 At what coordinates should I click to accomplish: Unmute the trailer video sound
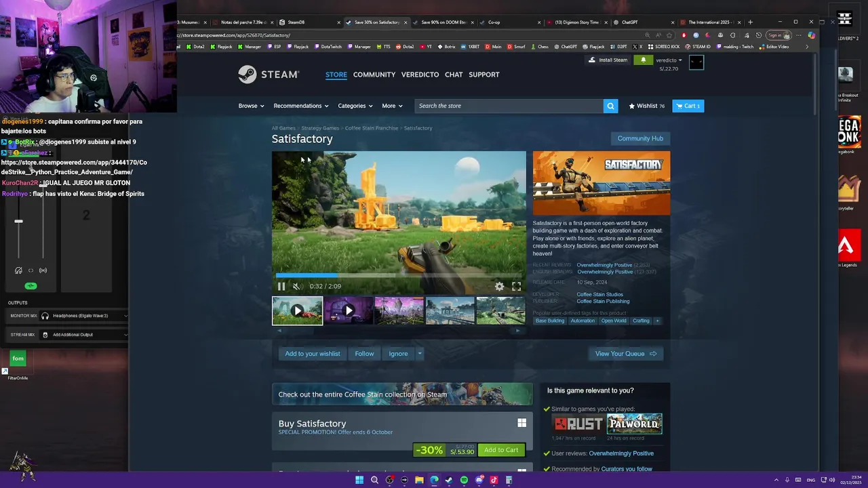point(296,286)
